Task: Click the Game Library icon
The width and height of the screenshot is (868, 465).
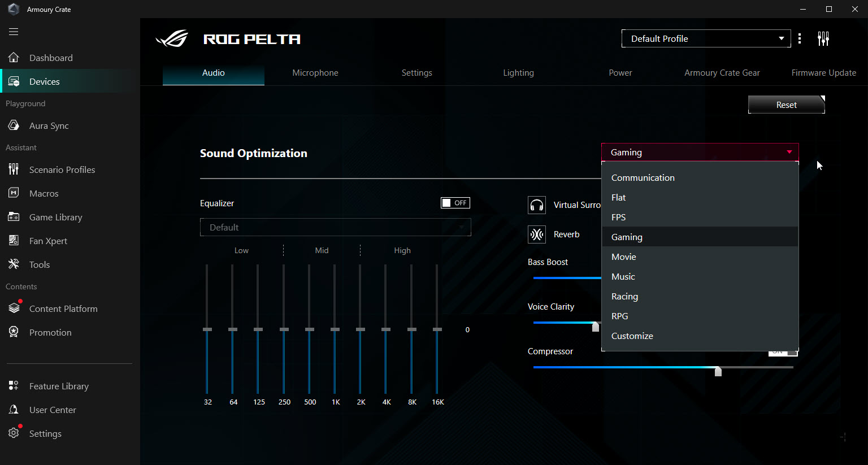Action: coord(14,217)
